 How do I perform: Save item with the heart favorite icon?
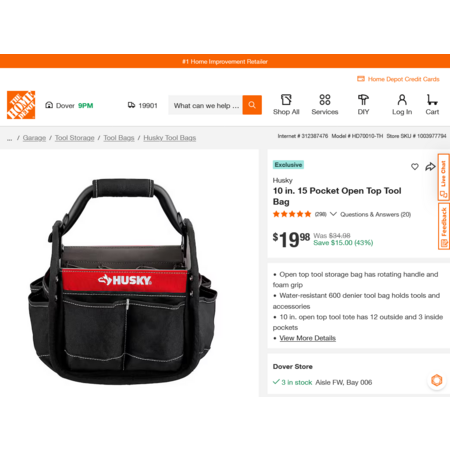(x=415, y=166)
